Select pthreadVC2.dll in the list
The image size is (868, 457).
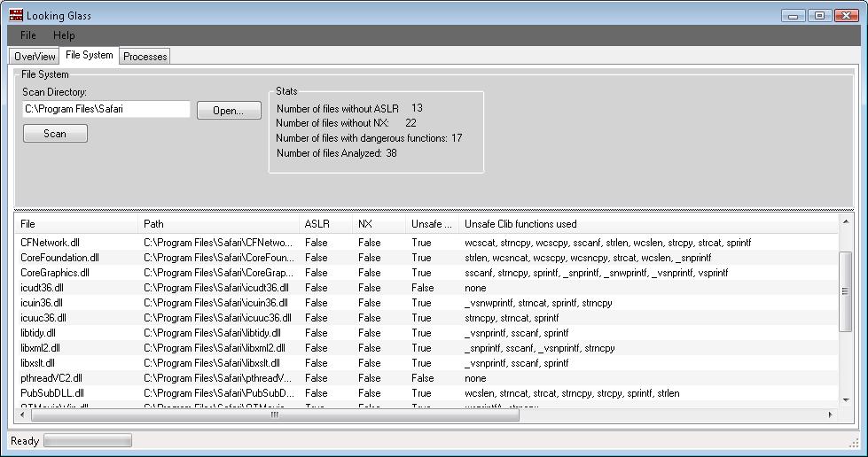(426, 378)
